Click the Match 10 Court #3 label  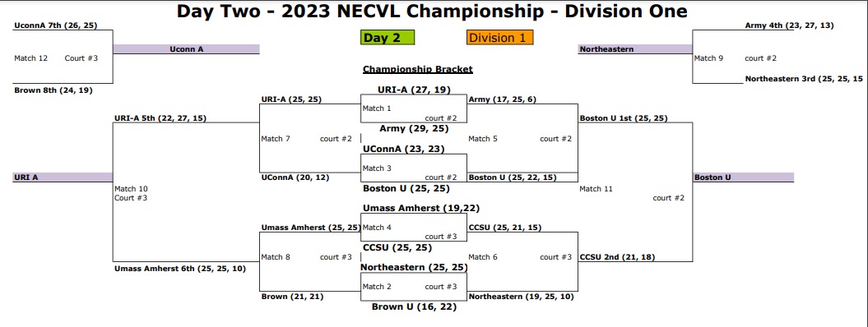(132, 193)
